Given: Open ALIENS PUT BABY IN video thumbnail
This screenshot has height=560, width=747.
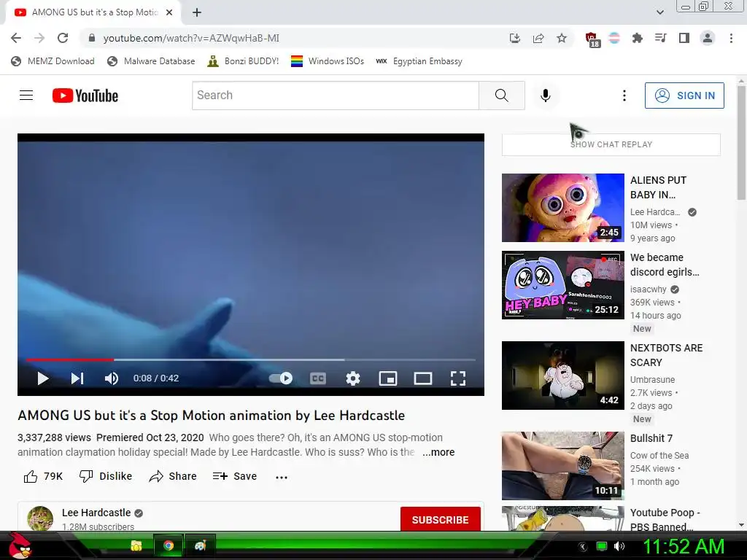Looking at the screenshot, I should pyautogui.click(x=563, y=208).
